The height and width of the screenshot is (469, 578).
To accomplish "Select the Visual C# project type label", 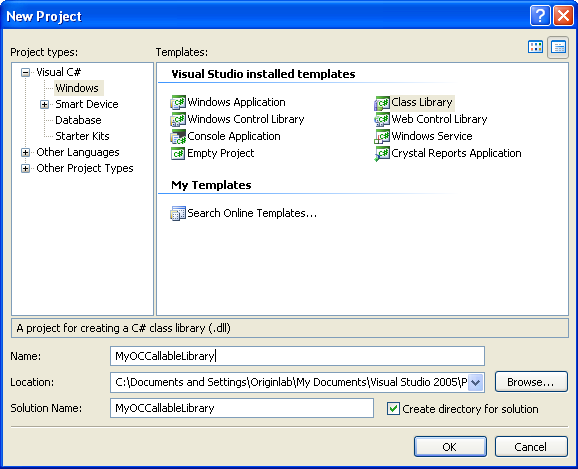I will [x=59, y=72].
